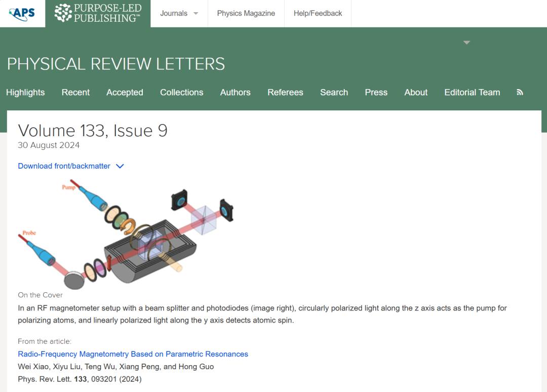The height and width of the screenshot is (392, 547).
Task: Open the About navigation item
Action: 416,92
